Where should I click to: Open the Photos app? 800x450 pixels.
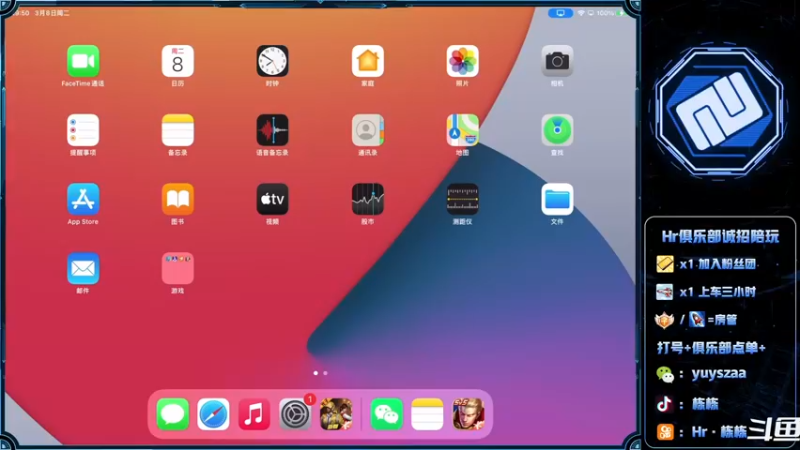click(x=462, y=61)
